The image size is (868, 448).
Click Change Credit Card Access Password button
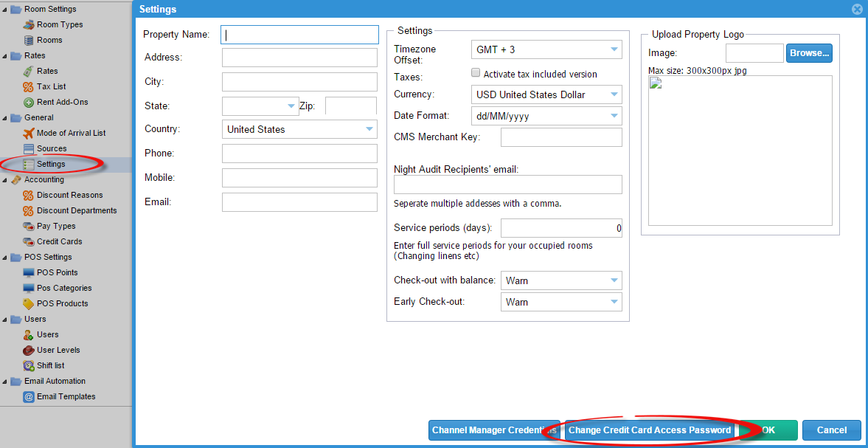coord(649,430)
